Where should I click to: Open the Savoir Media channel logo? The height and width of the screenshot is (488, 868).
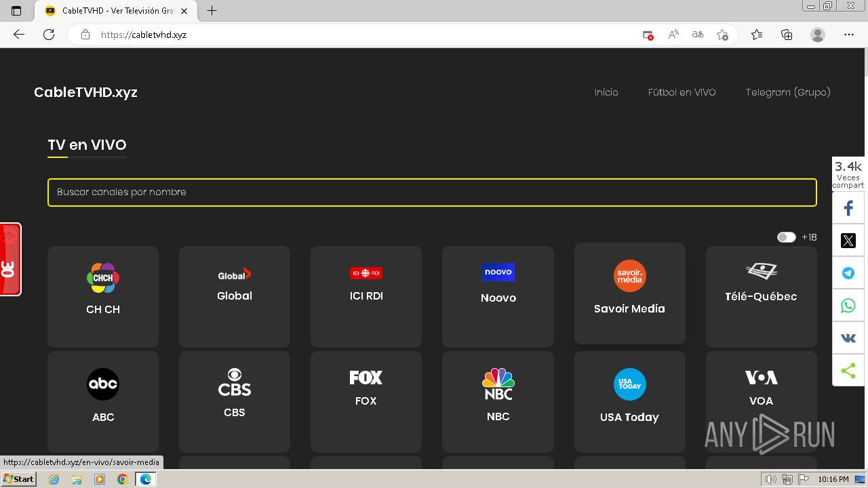630,276
